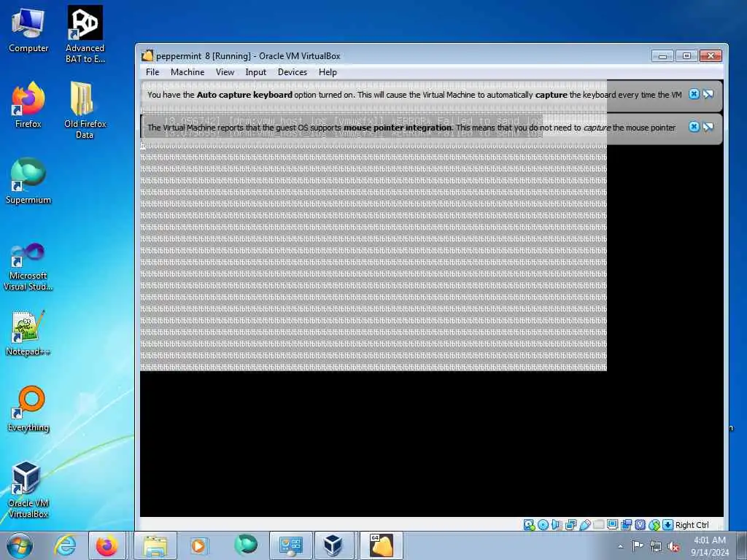Select the Supermium desktop shortcut

tap(28, 181)
